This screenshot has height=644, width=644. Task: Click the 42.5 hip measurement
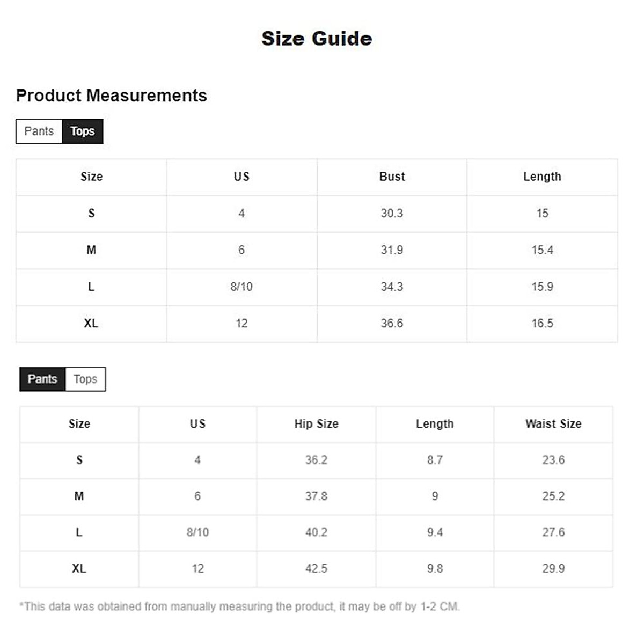coord(316,568)
